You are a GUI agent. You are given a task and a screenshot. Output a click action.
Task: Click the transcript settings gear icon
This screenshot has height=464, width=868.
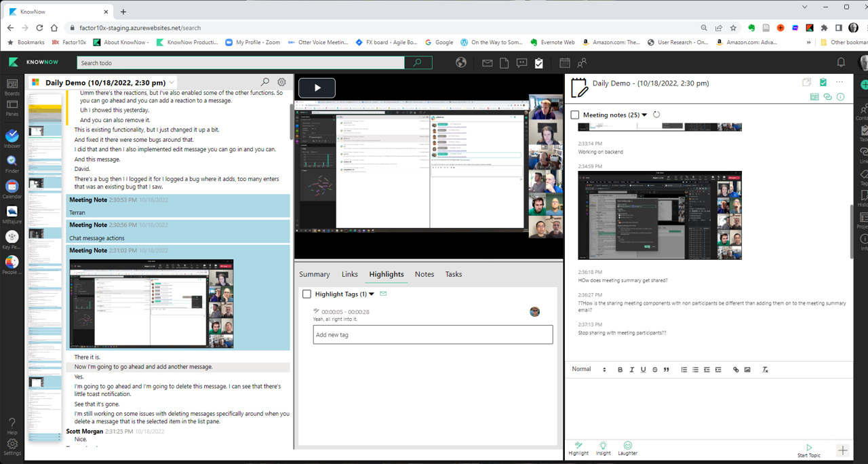(281, 82)
